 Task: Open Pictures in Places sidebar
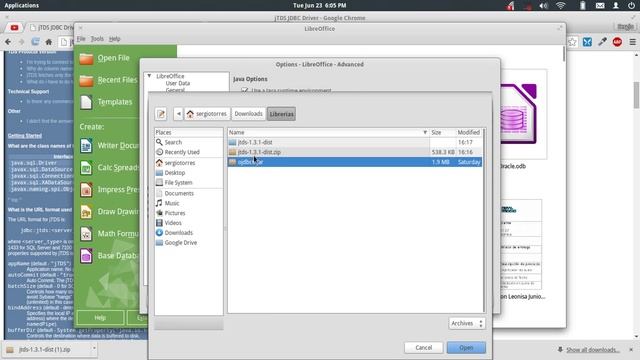189,213
